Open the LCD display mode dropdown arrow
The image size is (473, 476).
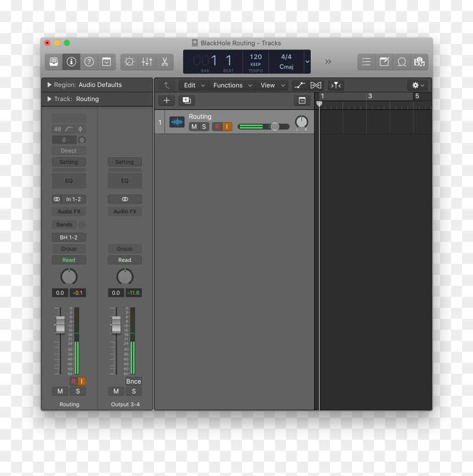pos(307,62)
